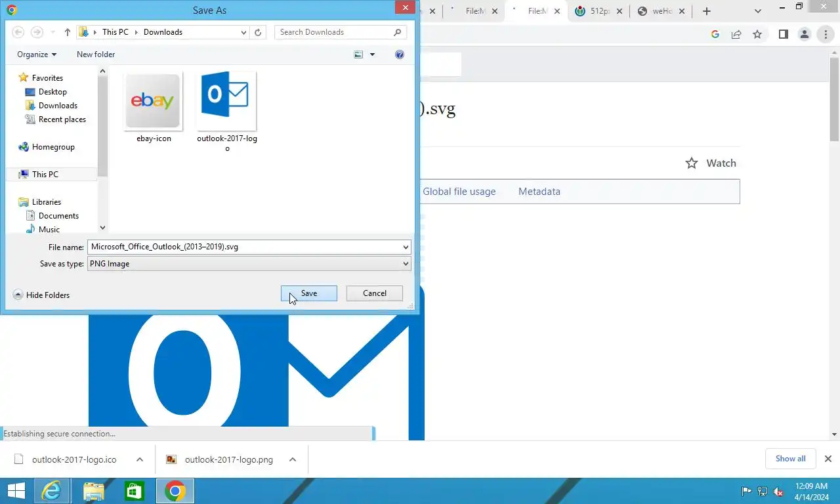Open the recent locations dropdown
The height and width of the screenshot is (504, 840).
pyautogui.click(x=52, y=32)
